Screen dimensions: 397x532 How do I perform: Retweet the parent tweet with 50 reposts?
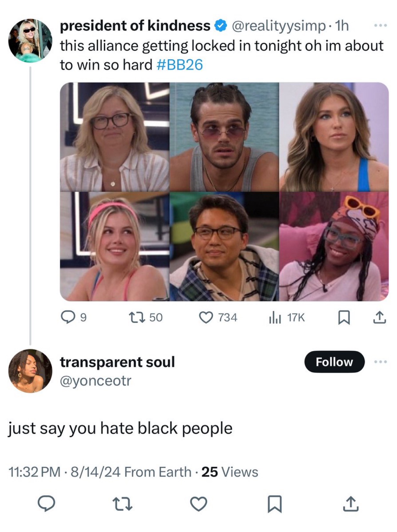point(146,318)
